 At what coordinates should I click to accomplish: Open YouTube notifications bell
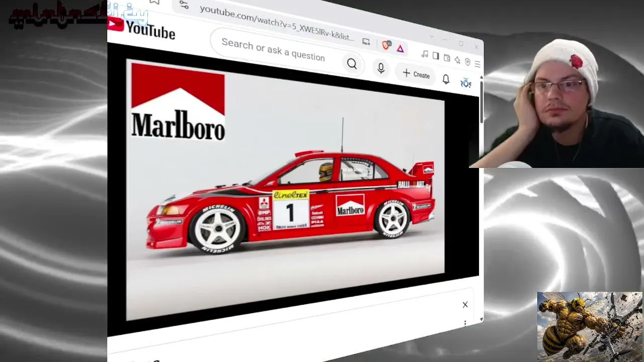pos(446,79)
